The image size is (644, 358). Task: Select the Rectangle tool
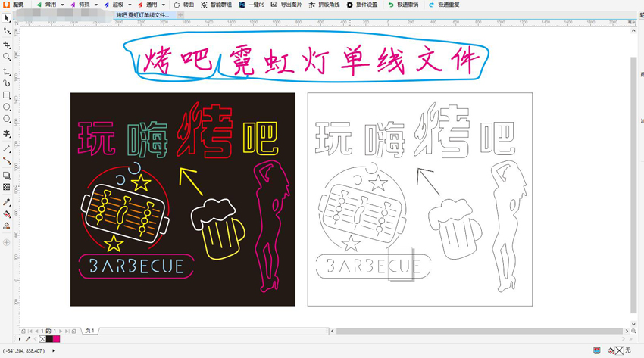[x=7, y=95]
